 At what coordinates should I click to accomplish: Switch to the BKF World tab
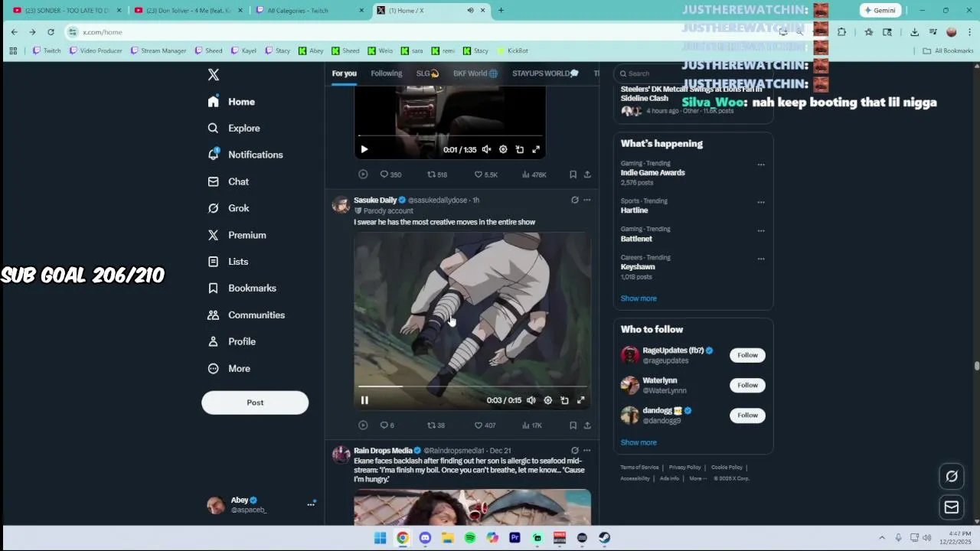point(475,73)
